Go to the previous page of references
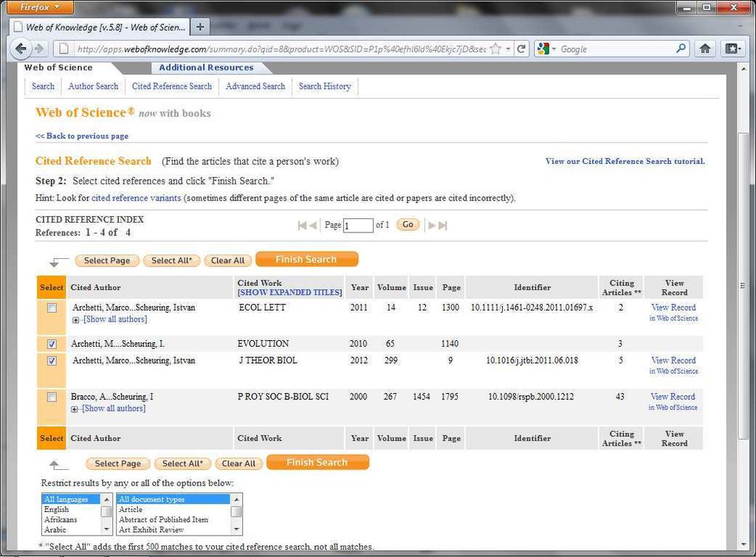Image resolution: width=756 pixels, height=557 pixels. [x=313, y=225]
